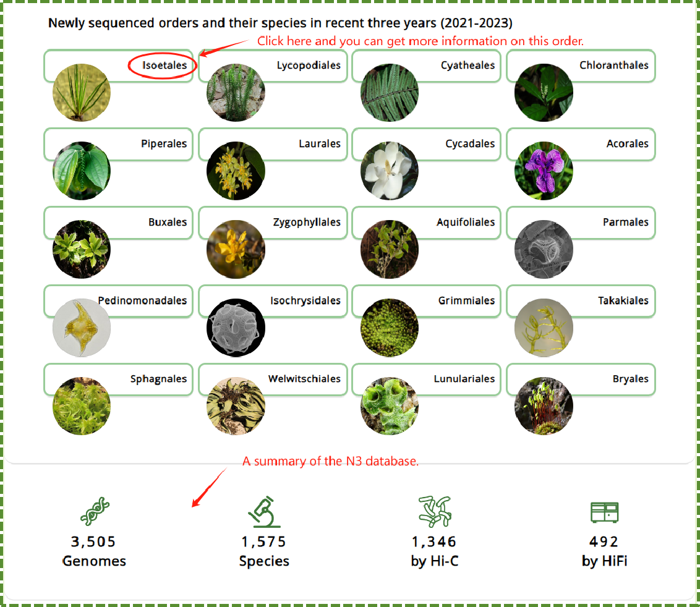Viewport: 700px width, 607px height.
Task: Click the DNA Genomes icon
Action: (95, 511)
